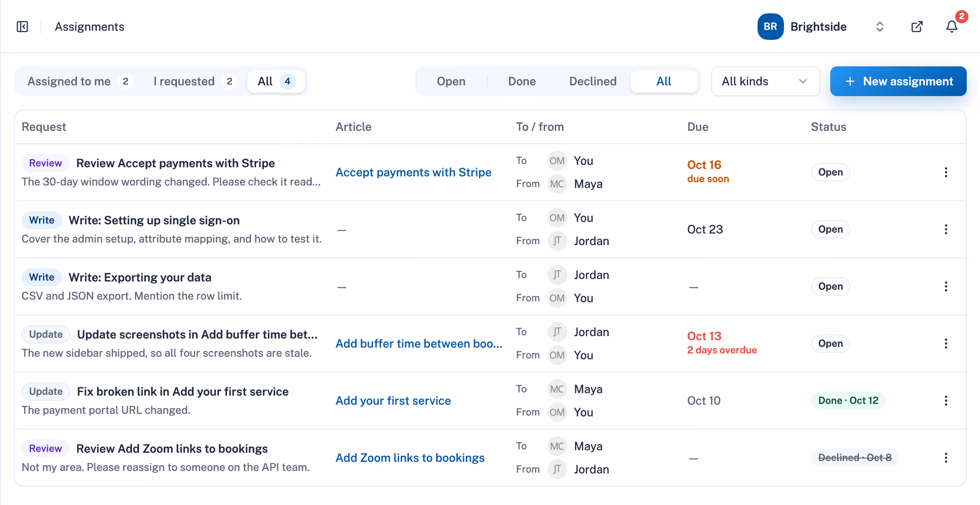The height and width of the screenshot is (505, 980).
Task: Click the Declined · Oct 8 status badge
Action: pos(854,458)
